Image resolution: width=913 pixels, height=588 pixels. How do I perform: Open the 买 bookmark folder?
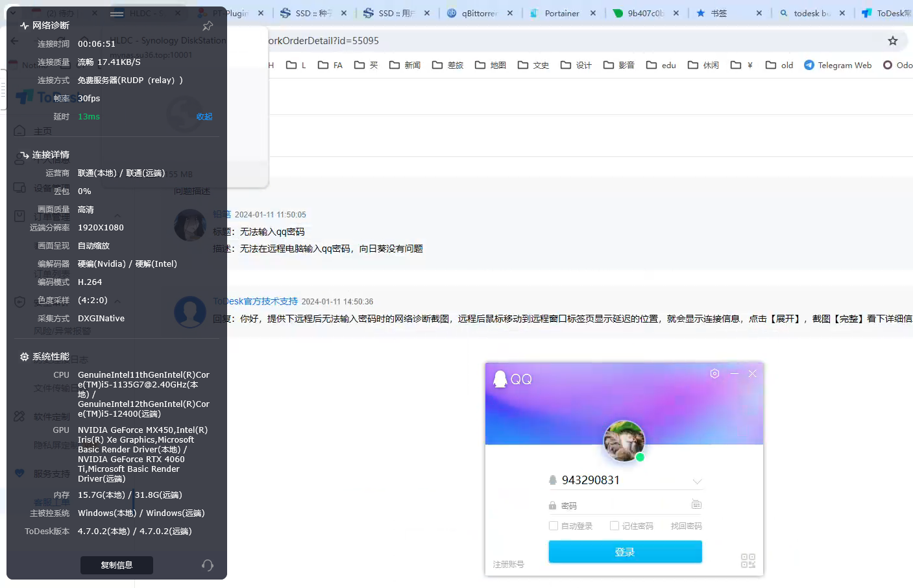click(366, 65)
